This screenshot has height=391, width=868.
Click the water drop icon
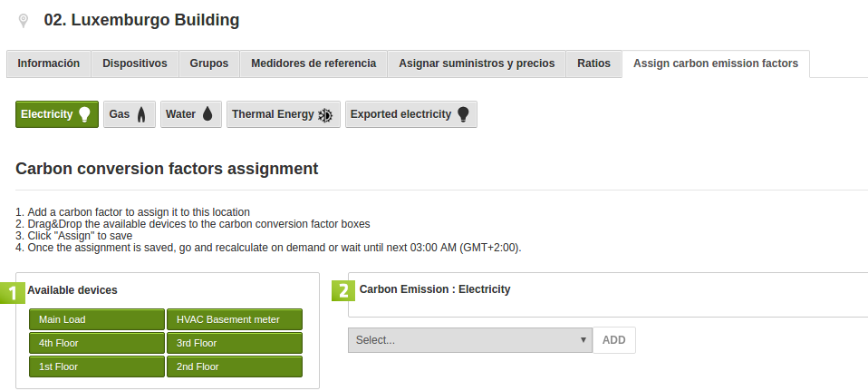207,114
